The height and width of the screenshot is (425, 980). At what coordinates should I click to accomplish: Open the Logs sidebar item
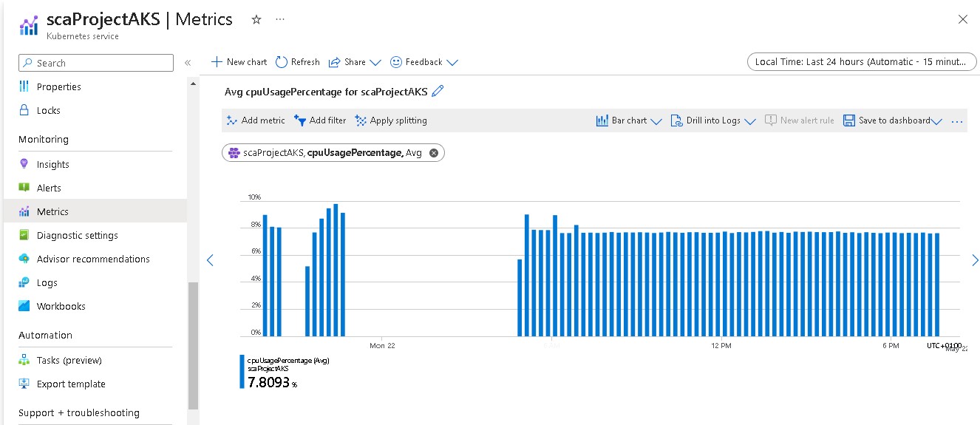click(47, 282)
